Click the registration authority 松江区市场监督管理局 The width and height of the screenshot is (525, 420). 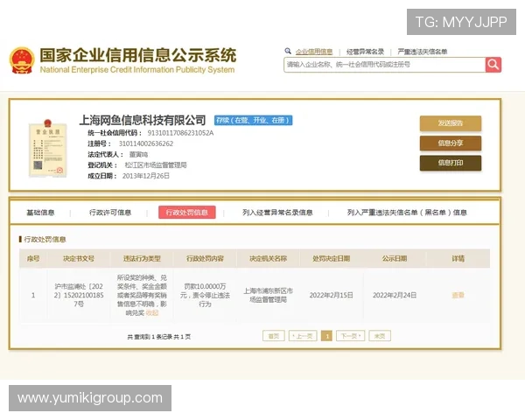pyautogui.click(x=156, y=165)
